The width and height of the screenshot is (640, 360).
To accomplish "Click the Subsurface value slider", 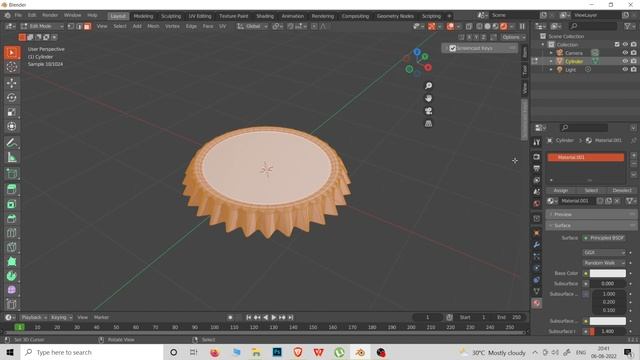I will 607,283.
